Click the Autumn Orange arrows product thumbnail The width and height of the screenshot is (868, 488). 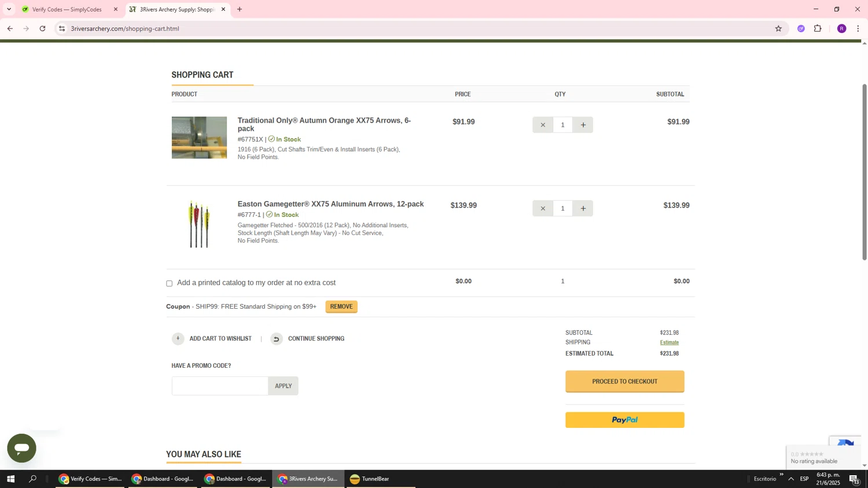click(x=199, y=138)
